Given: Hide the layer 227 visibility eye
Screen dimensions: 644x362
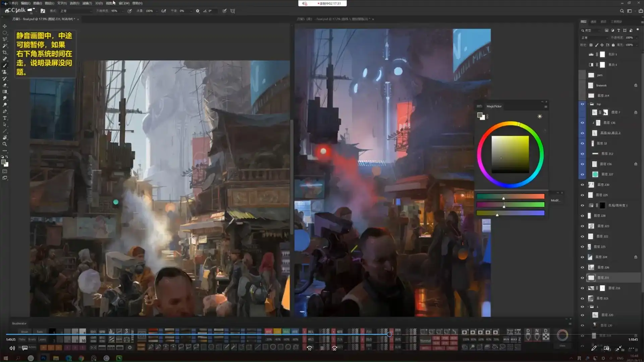Looking at the screenshot, I should tap(582, 174).
